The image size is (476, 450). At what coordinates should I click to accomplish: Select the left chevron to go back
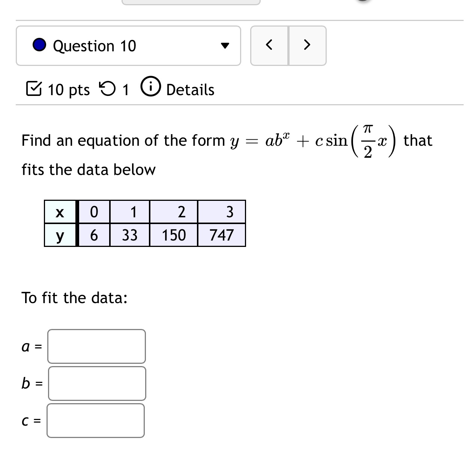269,45
